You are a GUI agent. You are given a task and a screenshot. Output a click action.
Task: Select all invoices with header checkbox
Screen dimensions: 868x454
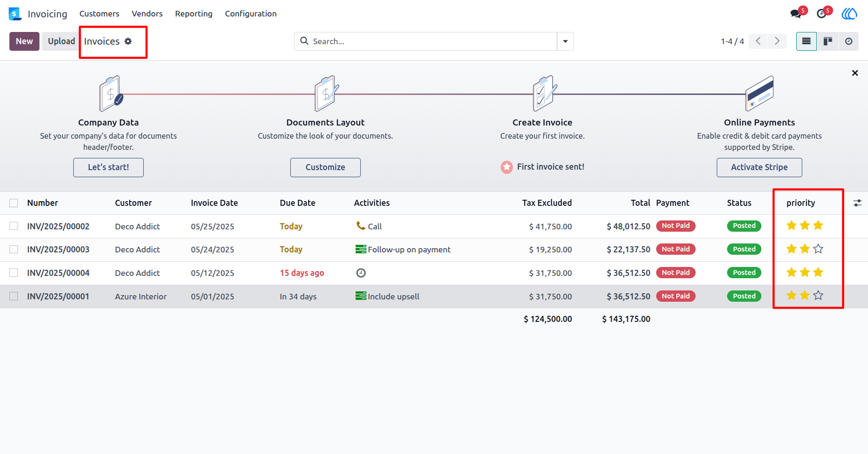[x=14, y=203]
